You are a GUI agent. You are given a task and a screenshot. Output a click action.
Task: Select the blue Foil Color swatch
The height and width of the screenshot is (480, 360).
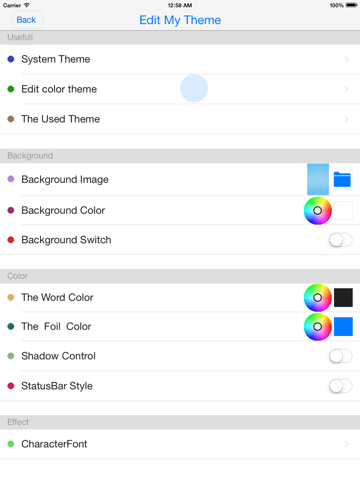tap(343, 327)
